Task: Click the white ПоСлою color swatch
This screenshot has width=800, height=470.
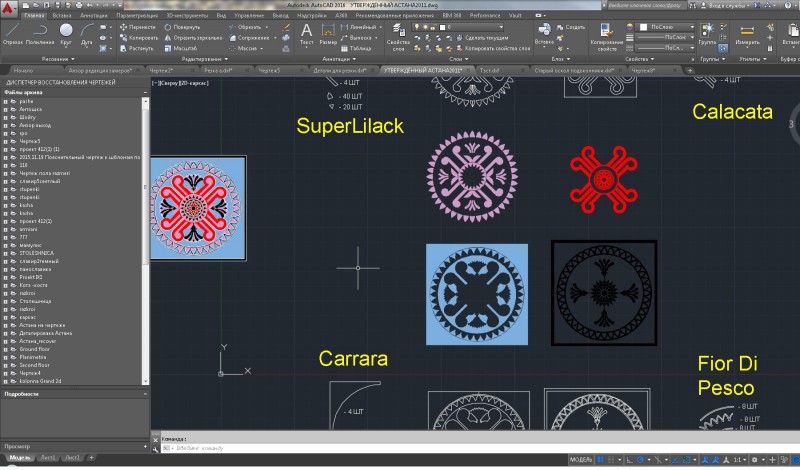Action: click(644, 27)
